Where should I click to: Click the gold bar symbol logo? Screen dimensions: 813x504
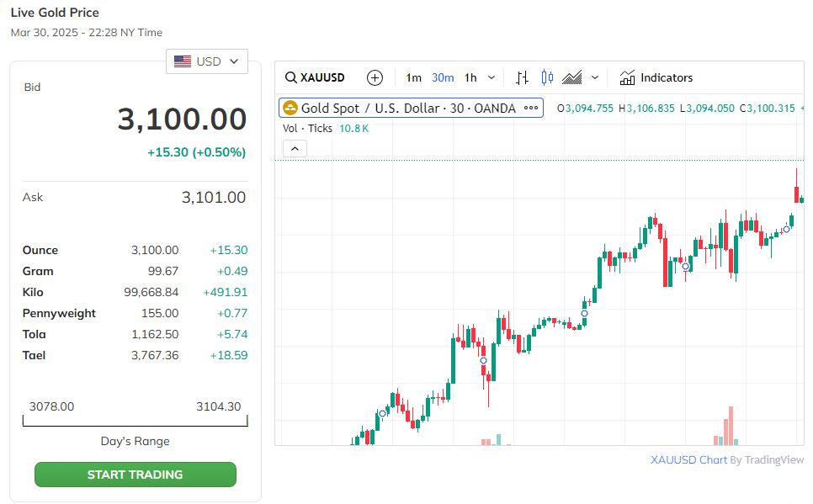pos(290,108)
